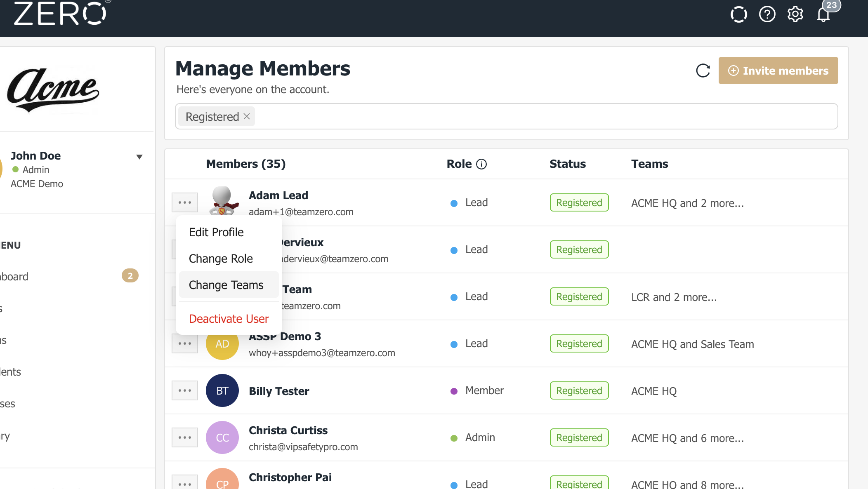Screen dimensions: 868x489
Task: Expand the John Doe account dropdown
Action: point(139,157)
